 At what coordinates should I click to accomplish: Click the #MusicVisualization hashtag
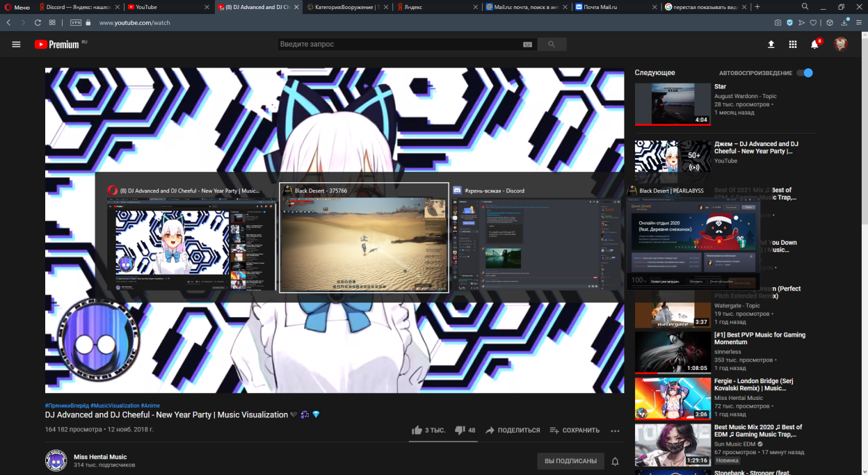113,405
